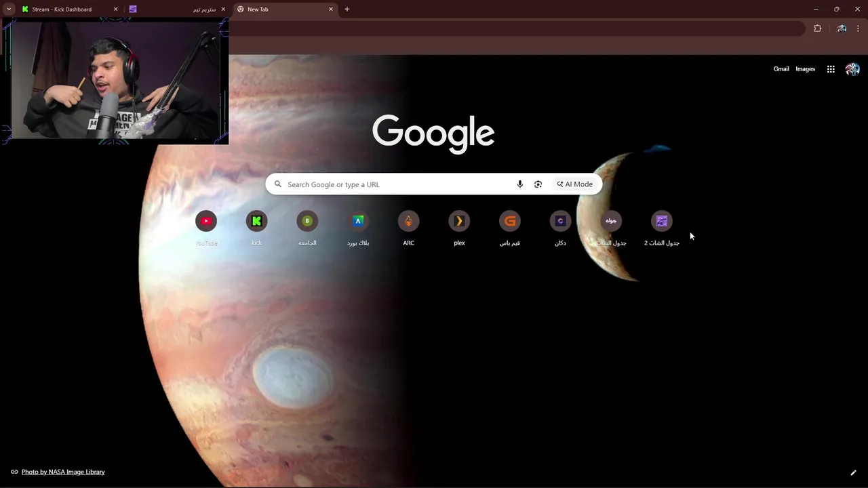Click the Google logo

click(x=433, y=134)
